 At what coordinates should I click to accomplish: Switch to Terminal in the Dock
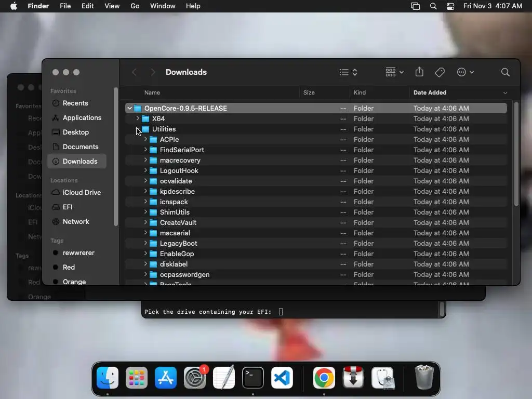[x=253, y=378]
